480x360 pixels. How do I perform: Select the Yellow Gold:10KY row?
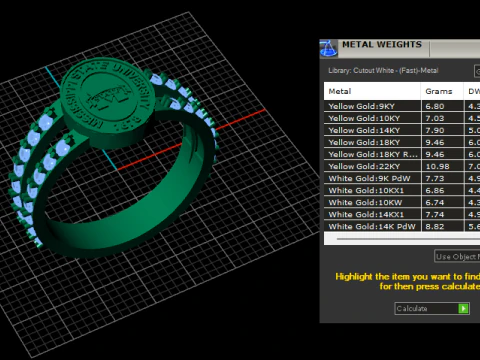click(x=402, y=118)
